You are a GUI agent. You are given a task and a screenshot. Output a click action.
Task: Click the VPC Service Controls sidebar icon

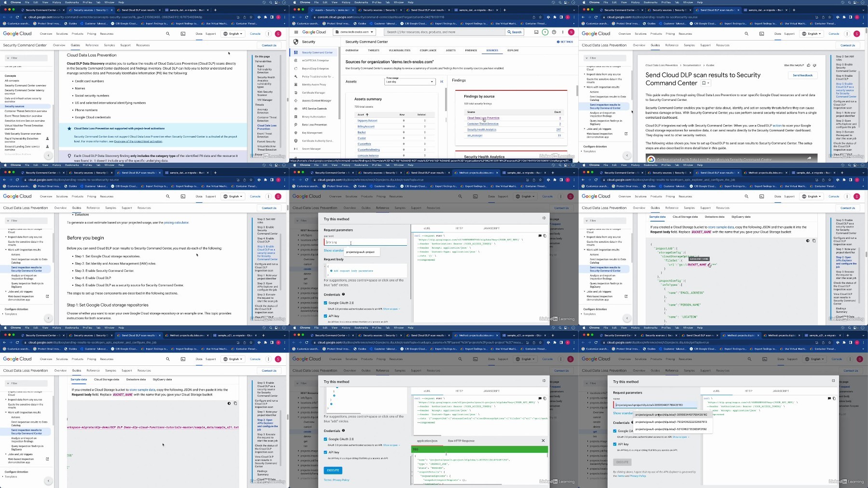click(296, 109)
